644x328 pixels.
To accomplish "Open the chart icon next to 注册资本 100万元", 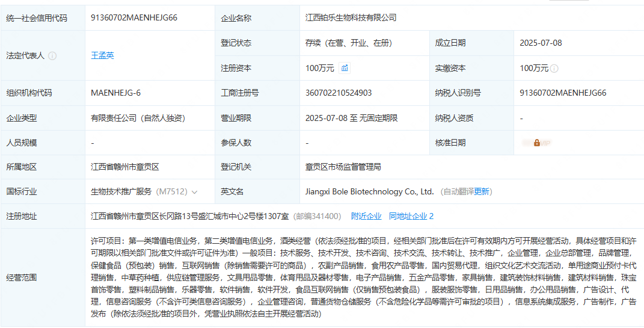I will click(345, 68).
